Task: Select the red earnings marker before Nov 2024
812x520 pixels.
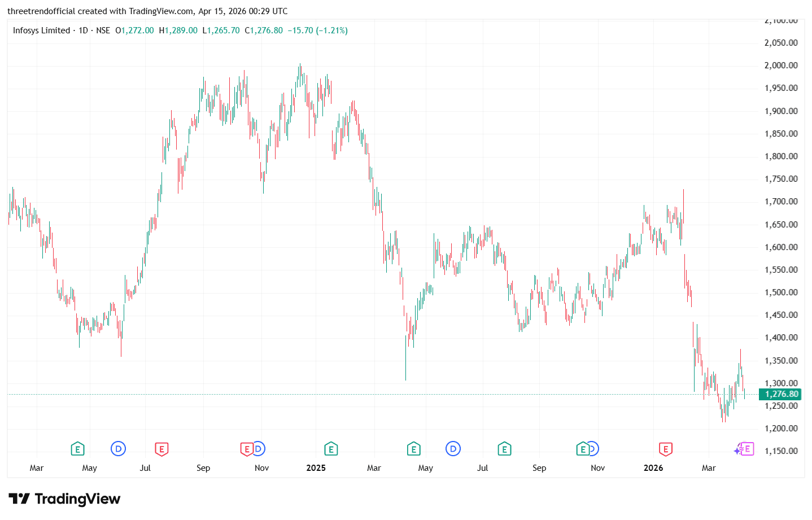Action: point(247,449)
